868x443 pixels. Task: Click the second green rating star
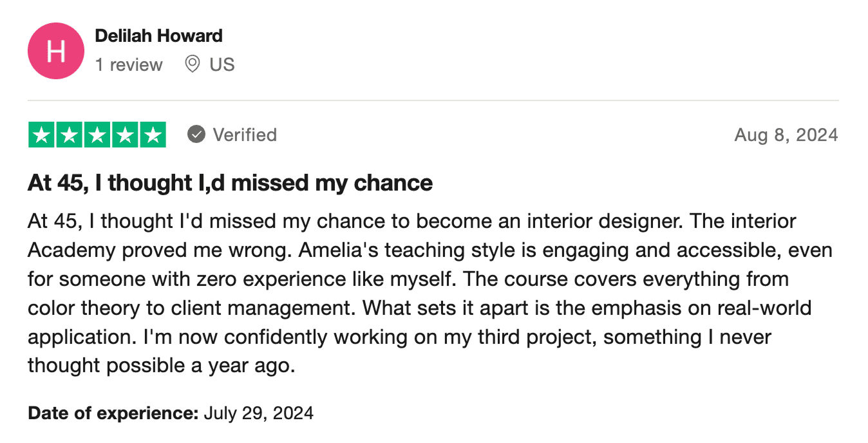point(70,135)
